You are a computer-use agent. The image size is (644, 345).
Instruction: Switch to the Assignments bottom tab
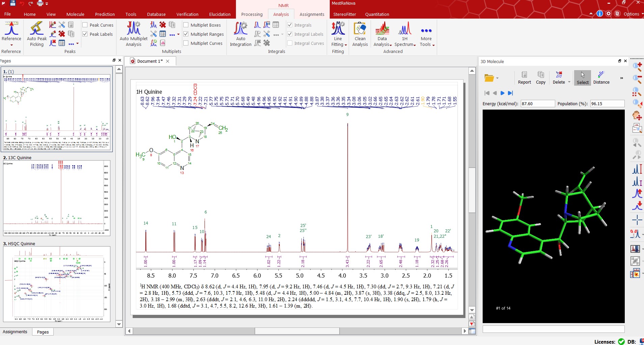15,332
